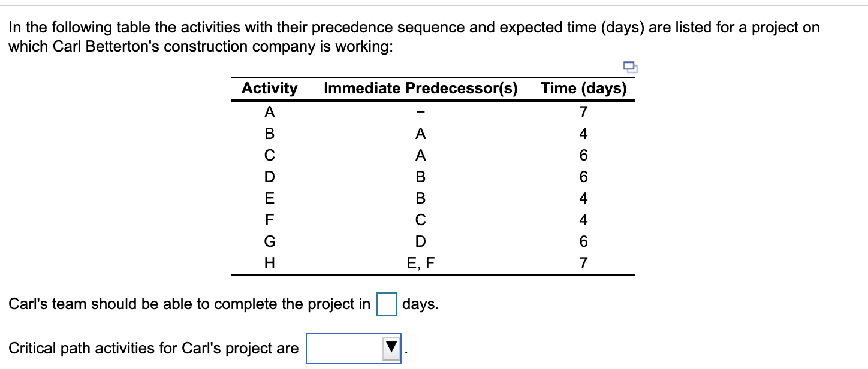
Task: Click the time value 7 for activity H
Action: click(584, 263)
